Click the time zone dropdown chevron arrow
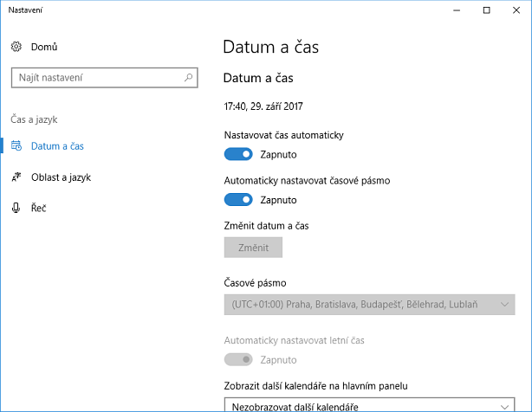 [x=505, y=305]
